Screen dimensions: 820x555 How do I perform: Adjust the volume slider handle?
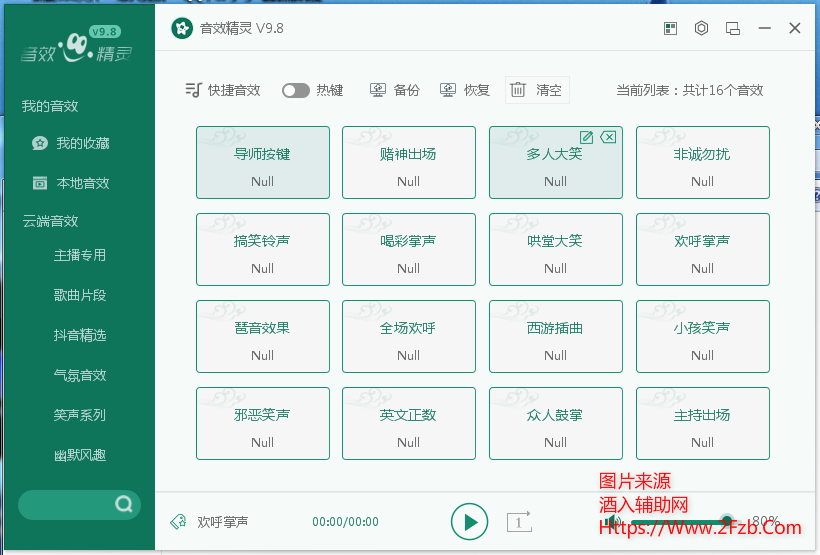tap(726, 520)
